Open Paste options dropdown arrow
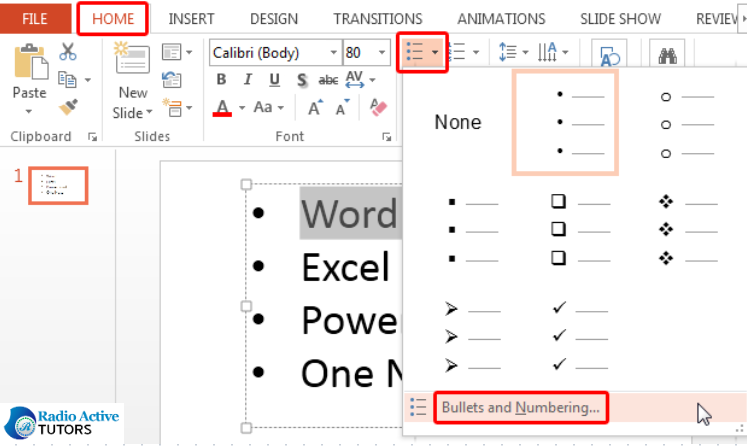The height and width of the screenshot is (447, 747). [29, 112]
